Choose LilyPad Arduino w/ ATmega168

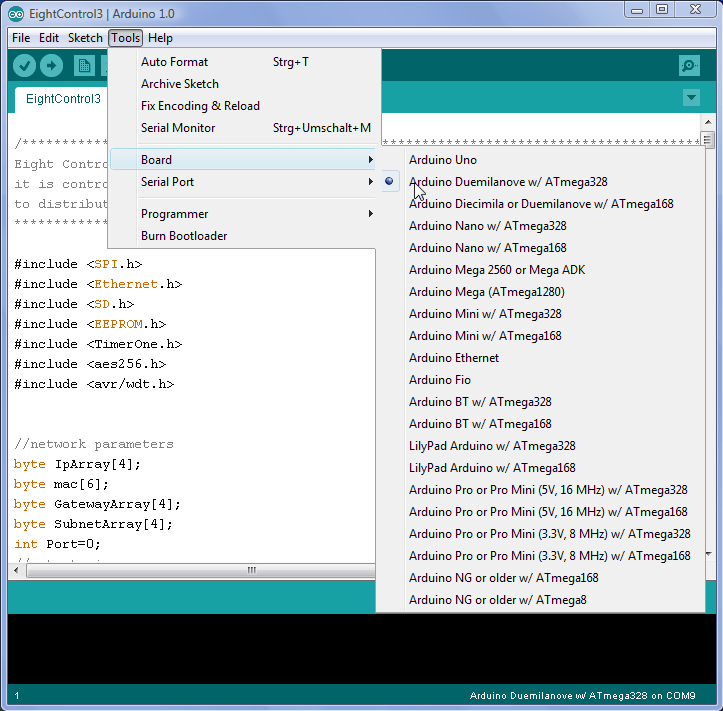[540, 468]
